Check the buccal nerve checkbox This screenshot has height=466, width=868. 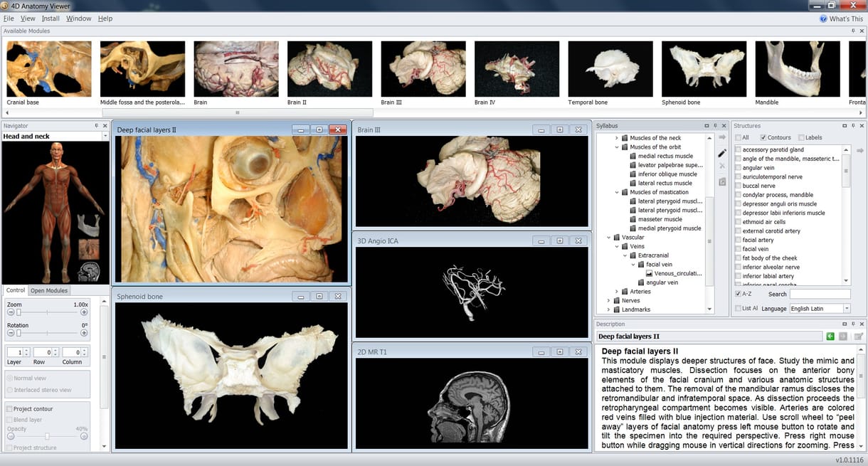(x=739, y=186)
